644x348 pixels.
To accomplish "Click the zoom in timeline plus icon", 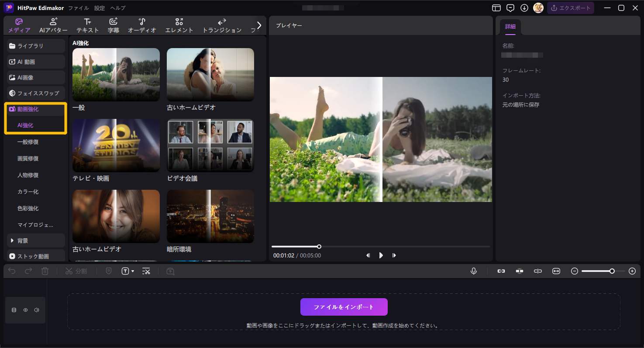I will pyautogui.click(x=632, y=271).
